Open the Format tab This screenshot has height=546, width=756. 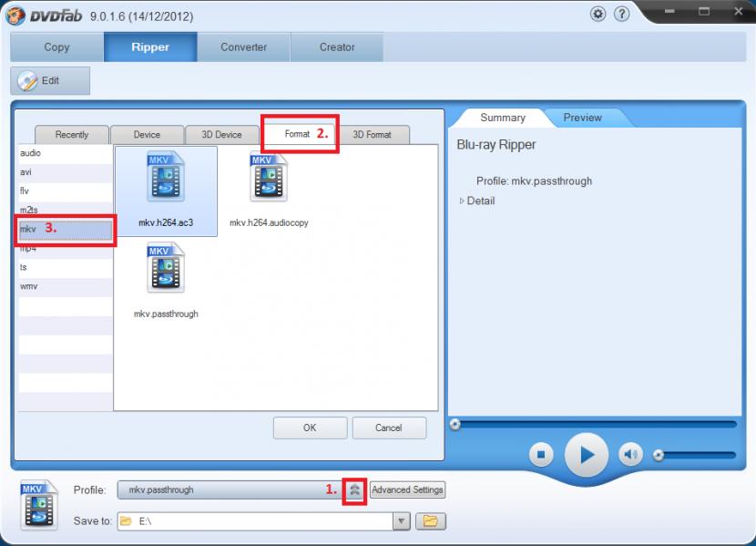coord(298,134)
